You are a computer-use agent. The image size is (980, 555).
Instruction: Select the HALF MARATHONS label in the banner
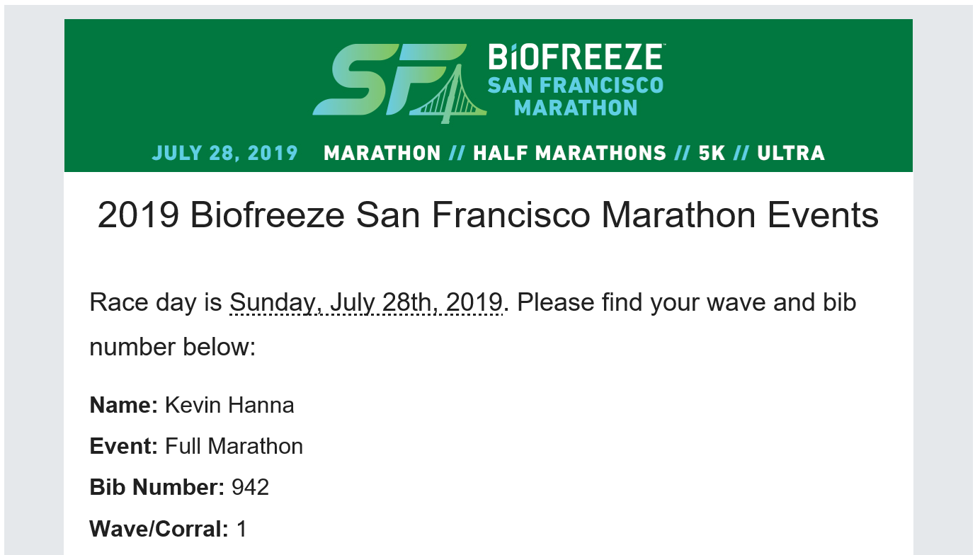569,153
